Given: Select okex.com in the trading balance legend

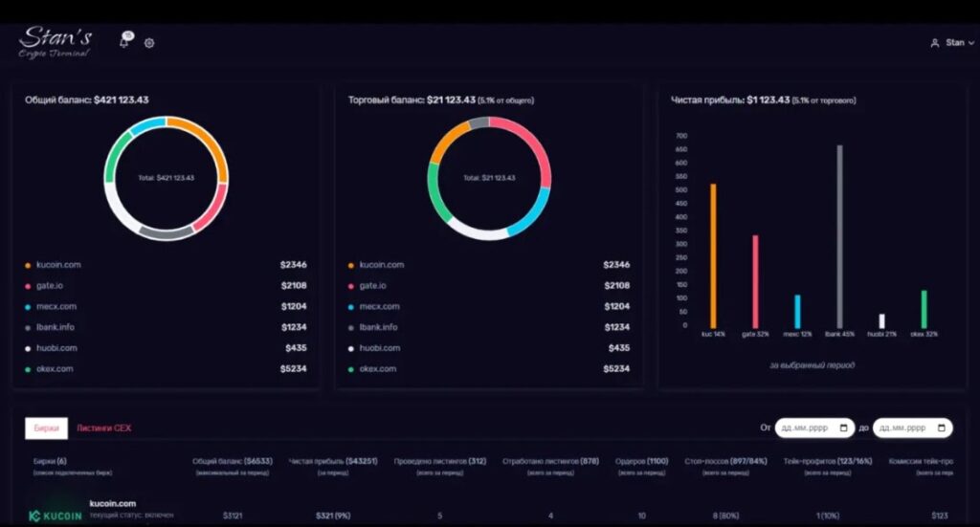Looking at the screenshot, I should [377, 369].
